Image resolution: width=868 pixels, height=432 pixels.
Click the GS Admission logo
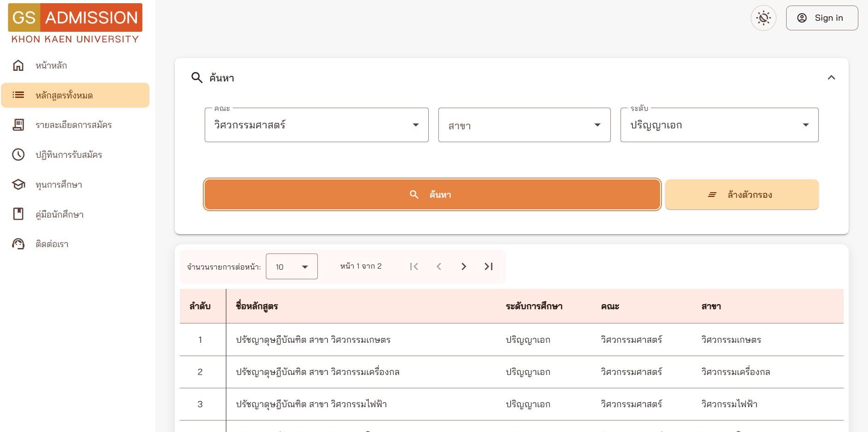coord(75,24)
